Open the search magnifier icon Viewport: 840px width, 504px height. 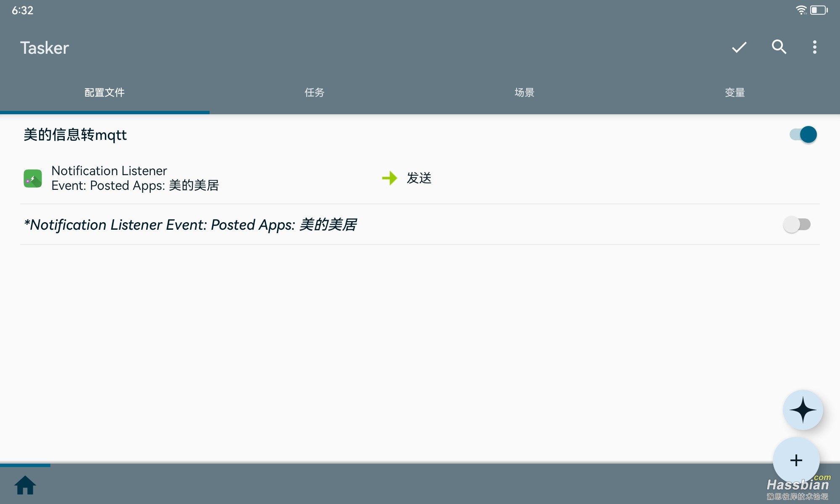coord(779,47)
